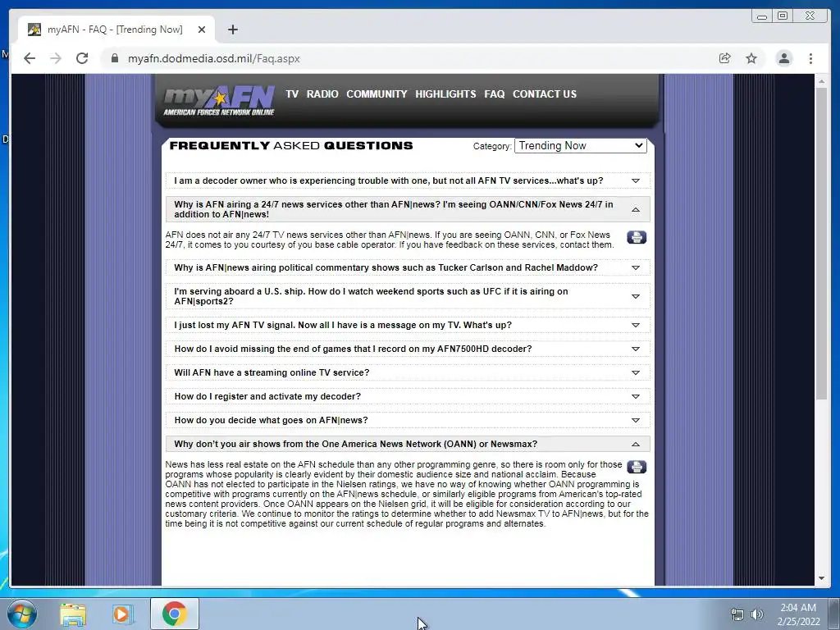840x630 pixels.
Task: Expand the streaming online TV service question
Action: coord(408,373)
